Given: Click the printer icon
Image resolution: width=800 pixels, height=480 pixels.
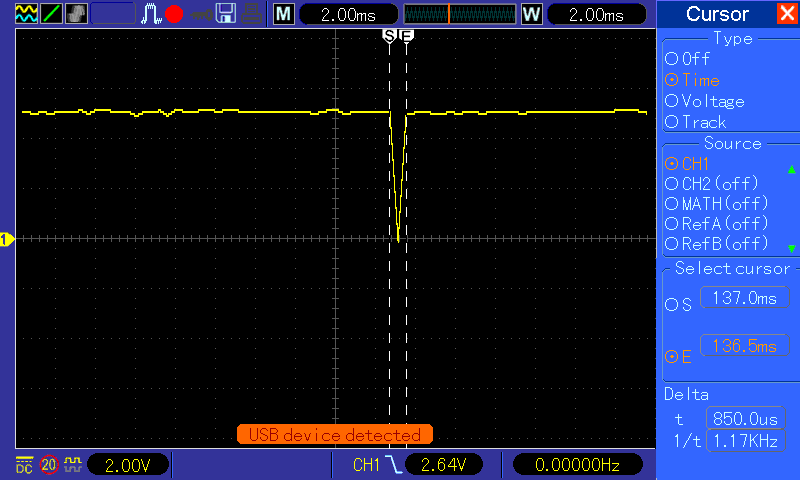Looking at the screenshot, I should coord(252,14).
